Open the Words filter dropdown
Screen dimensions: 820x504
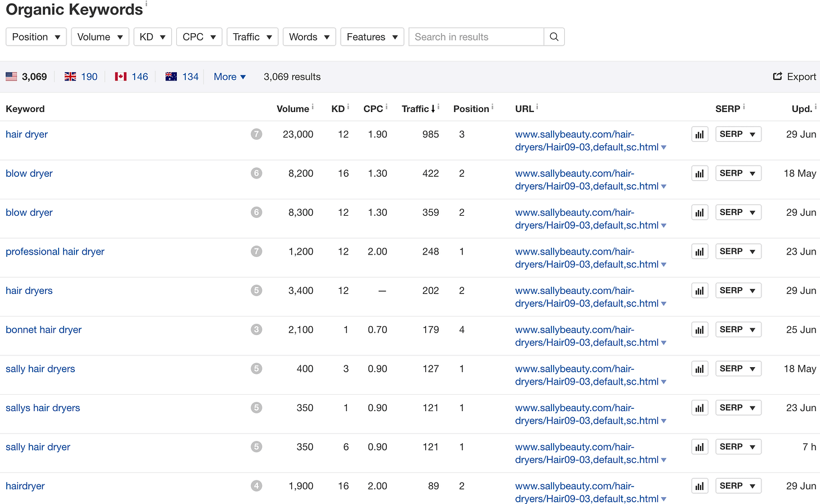(x=309, y=37)
